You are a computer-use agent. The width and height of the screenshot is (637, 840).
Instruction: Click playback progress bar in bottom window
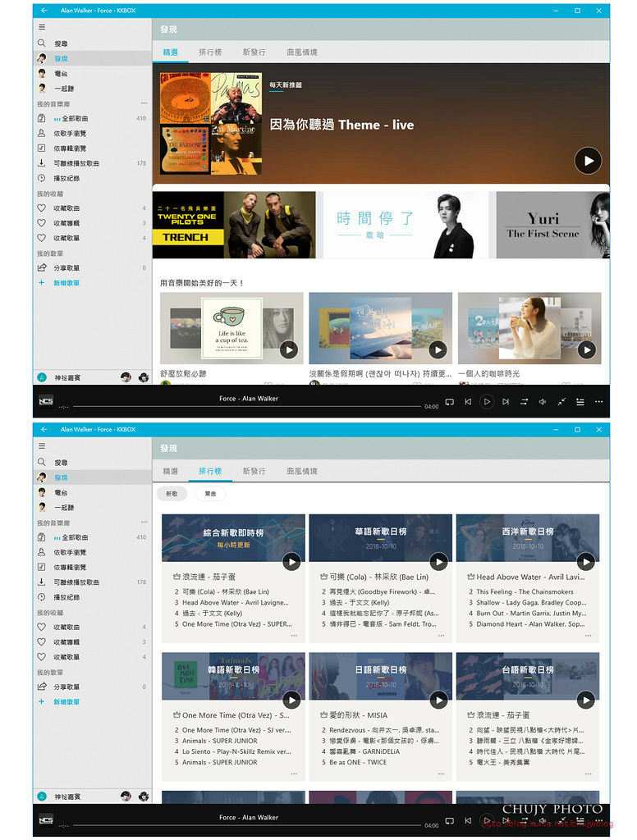click(x=247, y=825)
